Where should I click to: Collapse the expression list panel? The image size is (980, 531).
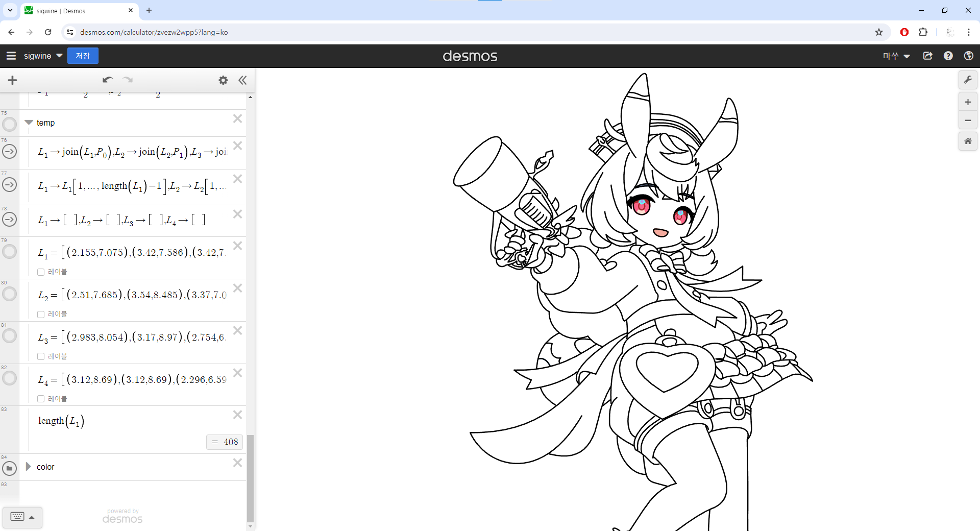point(242,80)
